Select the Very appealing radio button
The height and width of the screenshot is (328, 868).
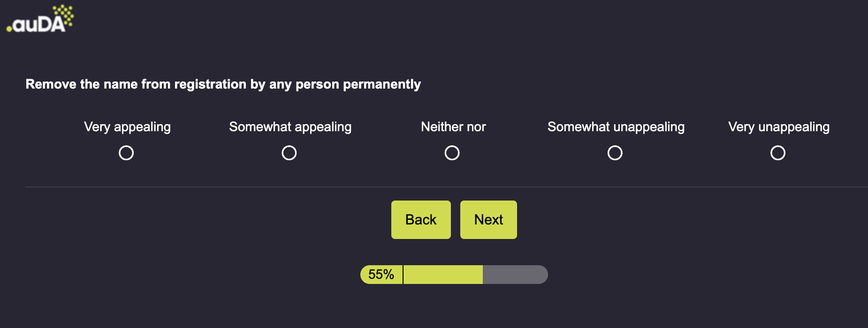[126, 153]
